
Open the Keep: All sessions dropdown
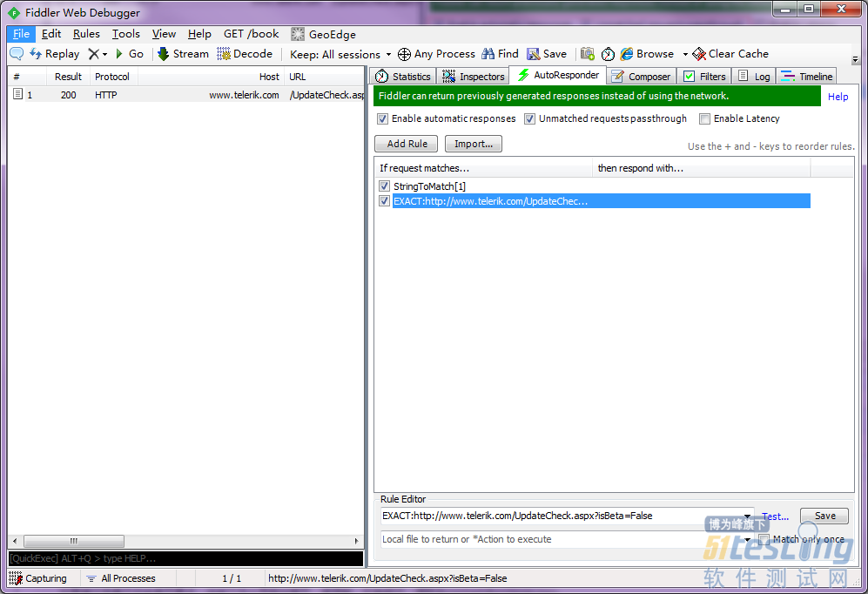pyautogui.click(x=340, y=54)
